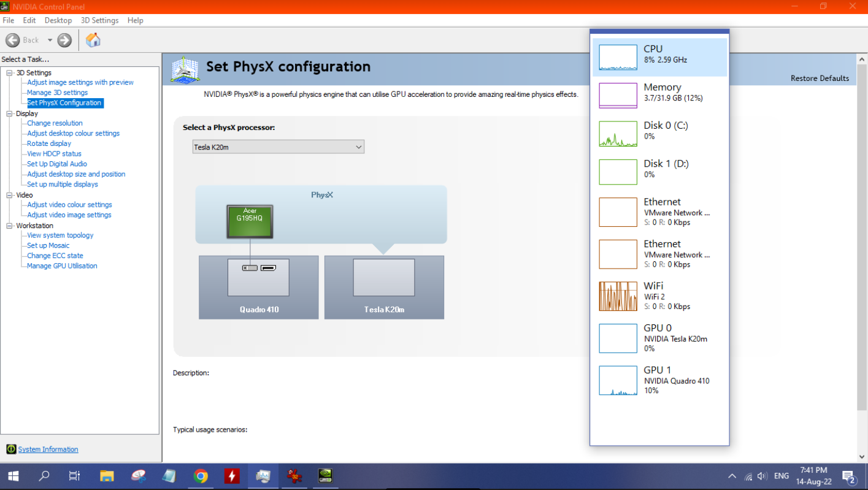
Task: Click the System Information link
Action: coord(48,450)
